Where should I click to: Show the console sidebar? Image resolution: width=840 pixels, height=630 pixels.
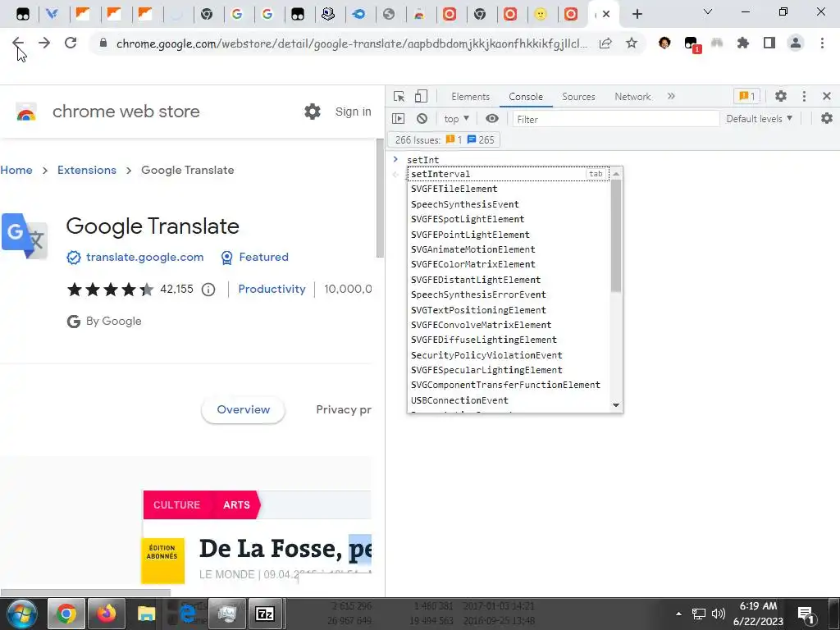pyautogui.click(x=398, y=118)
